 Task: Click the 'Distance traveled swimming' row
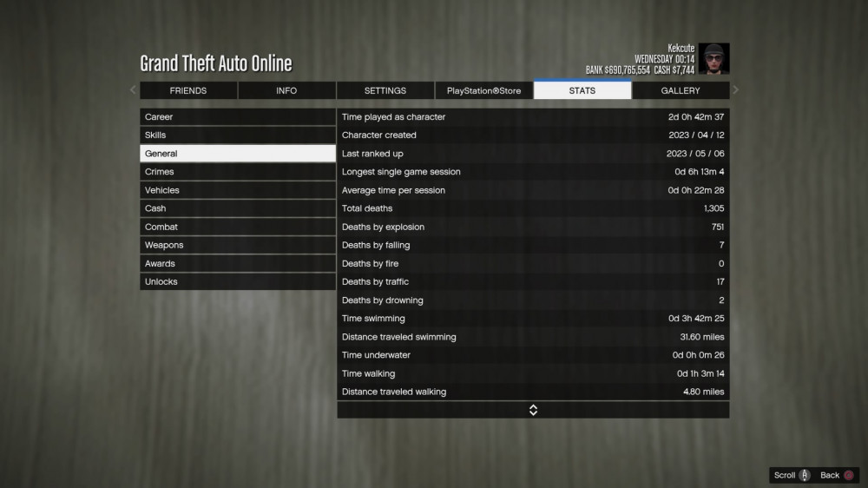pyautogui.click(x=533, y=337)
